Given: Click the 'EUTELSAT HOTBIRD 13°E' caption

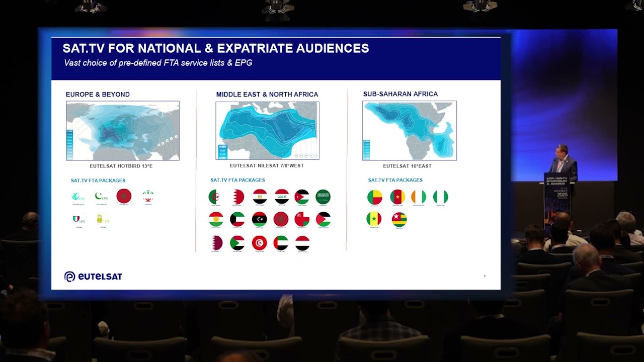Looking at the screenshot, I should [x=121, y=166].
